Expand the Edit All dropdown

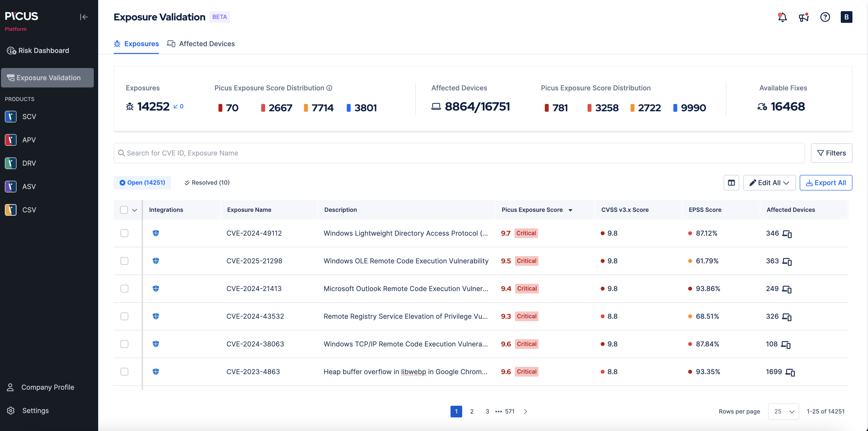[x=769, y=183]
